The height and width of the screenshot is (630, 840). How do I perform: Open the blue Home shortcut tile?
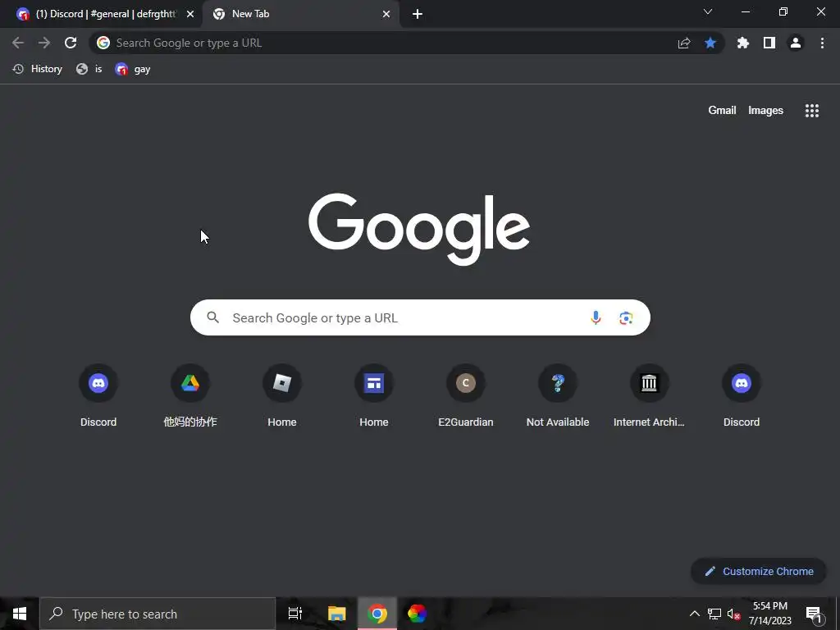[374, 396]
